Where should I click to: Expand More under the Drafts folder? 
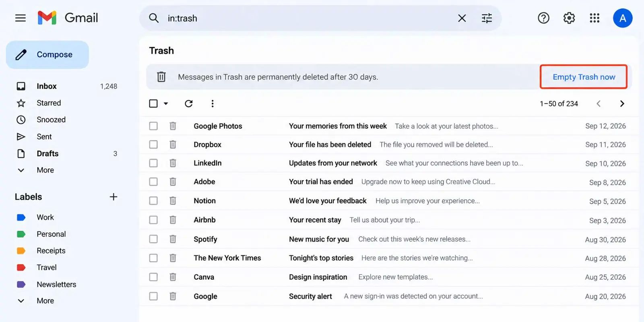click(45, 170)
